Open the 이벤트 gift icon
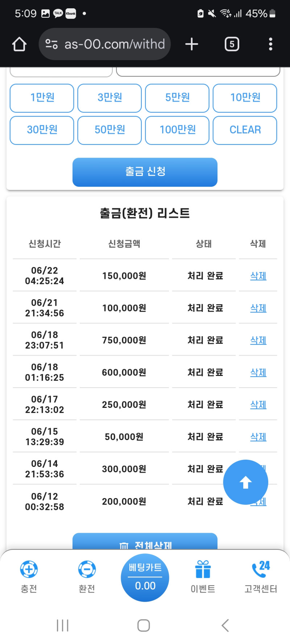290x644 pixels. pos(203,569)
